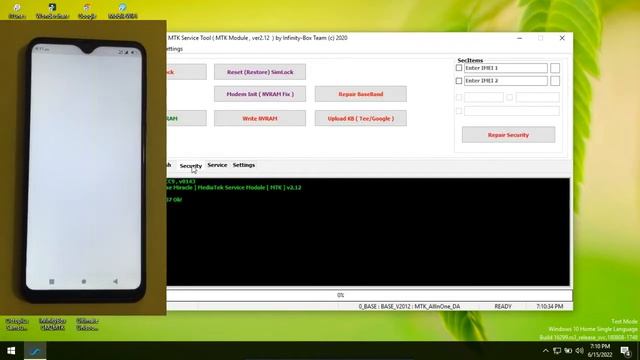
Task: Click the 7:10:34 PM status bar time
Action: click(549, 306)
